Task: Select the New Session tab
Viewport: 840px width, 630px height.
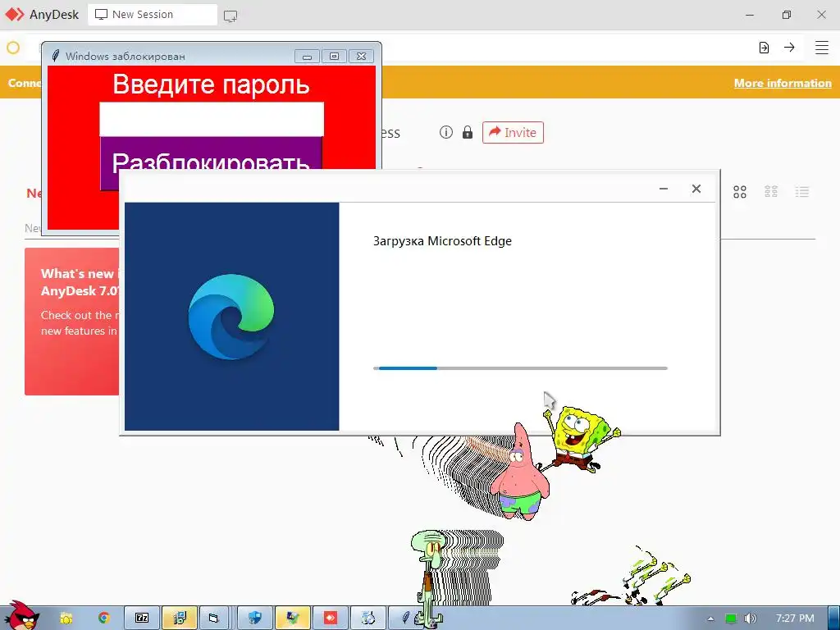Action: pos(152,15)
